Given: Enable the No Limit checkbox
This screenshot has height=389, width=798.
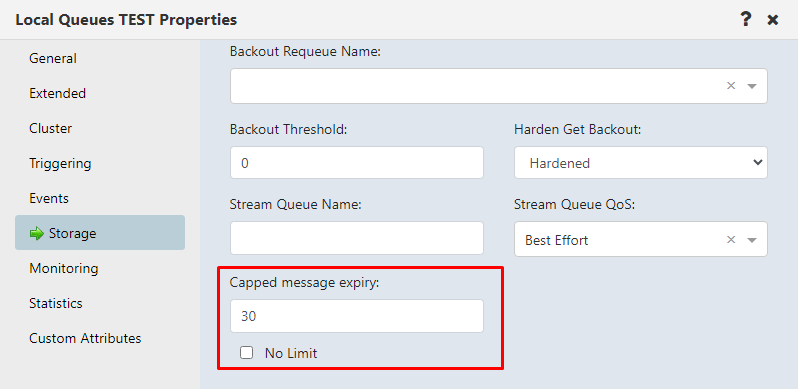Looking at the screenshot, I should (x=246, y=352).
